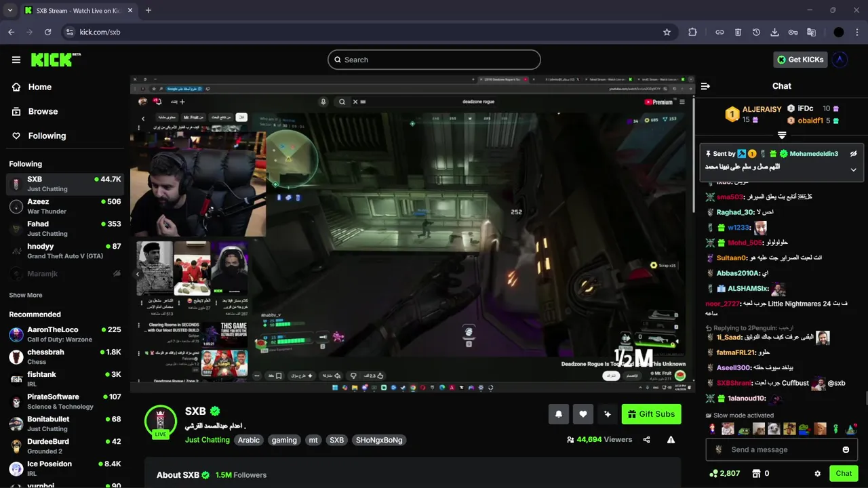This screenshot has height=488, width=868.
Task: Hide the pinned message with the eye icon
Action: [x=854, y=154]
